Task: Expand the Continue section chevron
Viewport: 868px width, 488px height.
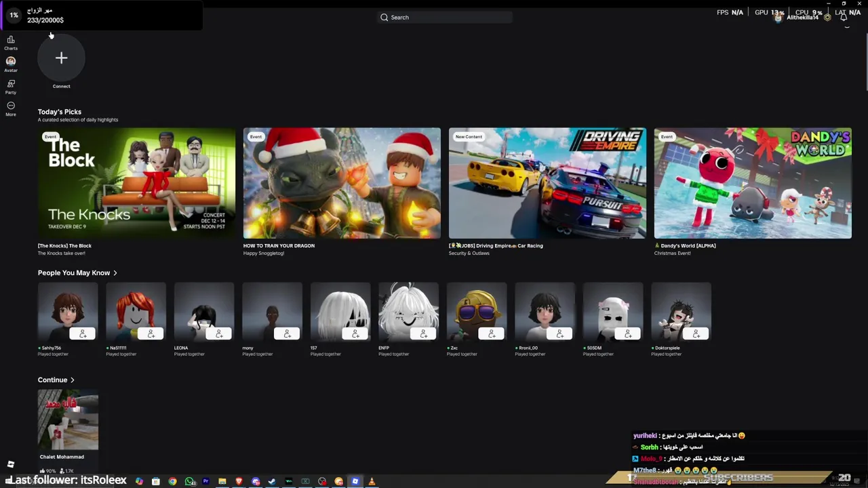Action: click(x=73, y=380)
